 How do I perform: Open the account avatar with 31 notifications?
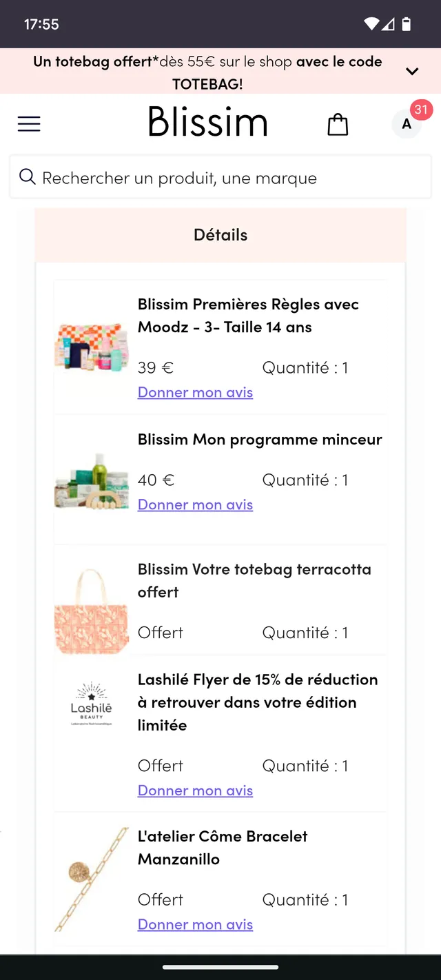coord(407,124)
